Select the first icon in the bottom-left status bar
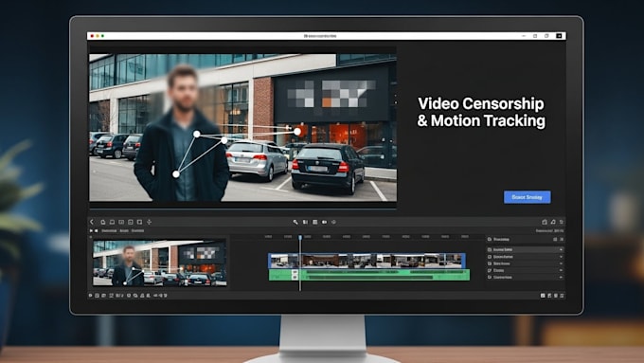Screen dimensions: 644x363 [91, 296]
